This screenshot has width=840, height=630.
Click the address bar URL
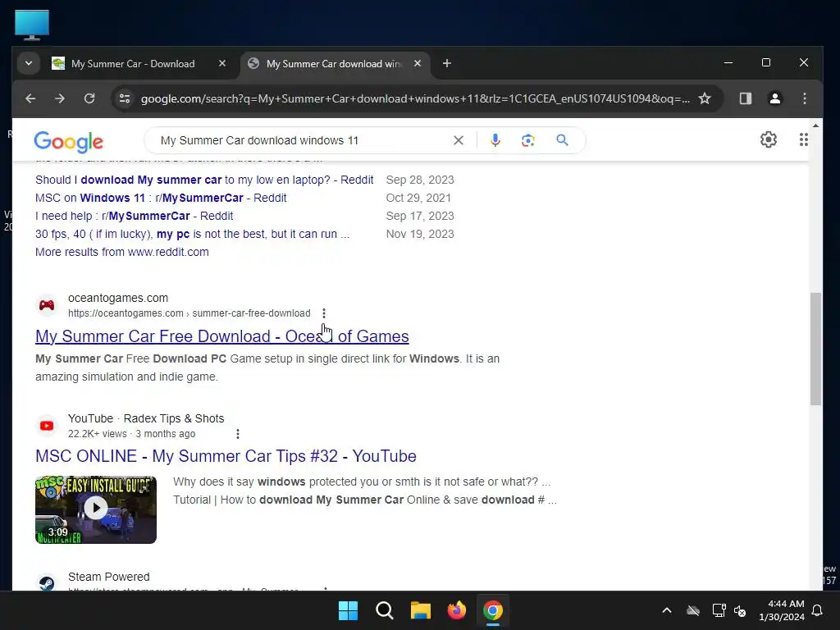pyautogui.click(x=415, y=98)
